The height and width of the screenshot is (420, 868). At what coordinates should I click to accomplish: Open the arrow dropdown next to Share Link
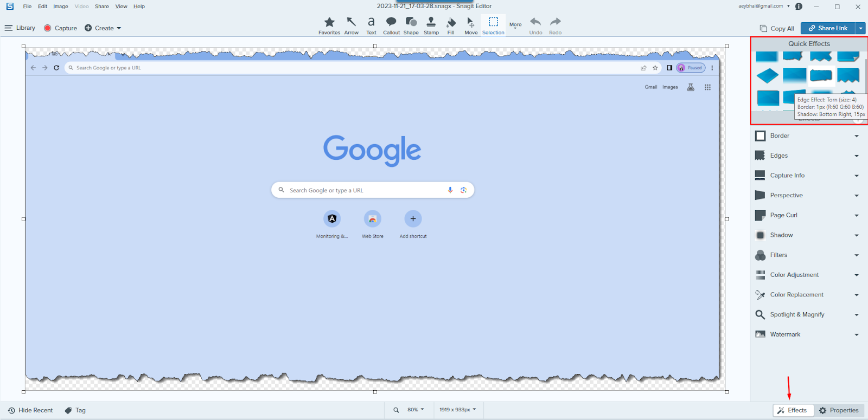(860, 28)
